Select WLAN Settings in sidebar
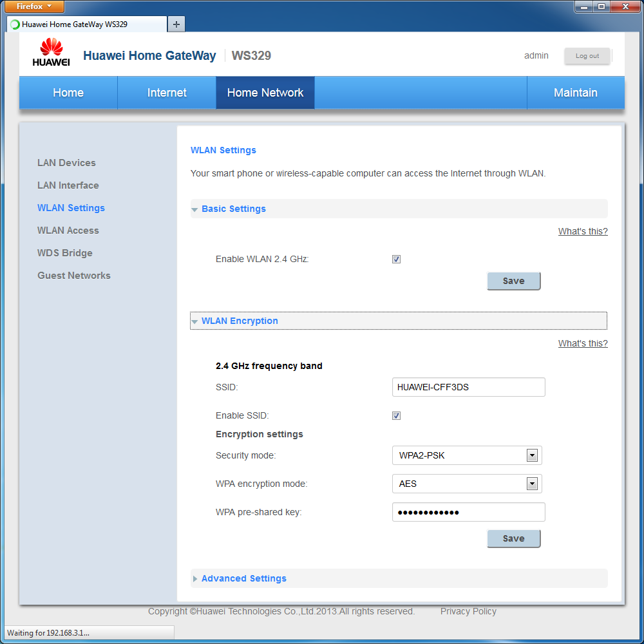This screenshot has width=644, height=644. 71,208
